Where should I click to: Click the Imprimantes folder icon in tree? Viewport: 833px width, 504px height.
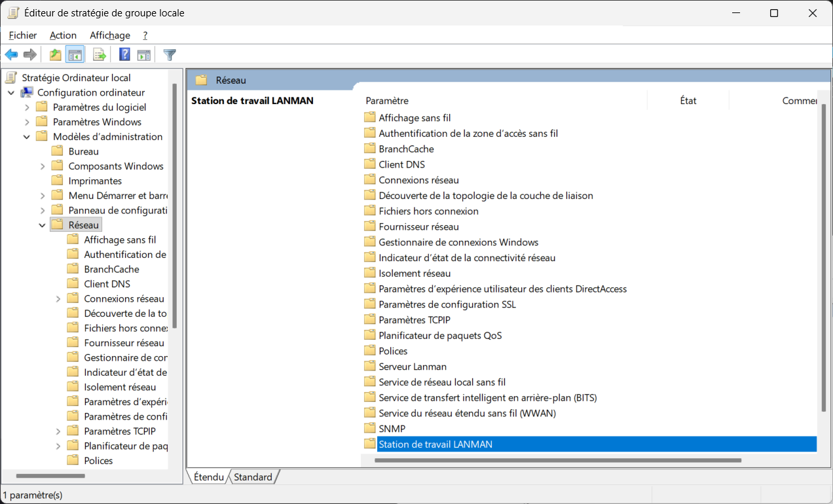[x=58, y=181]
